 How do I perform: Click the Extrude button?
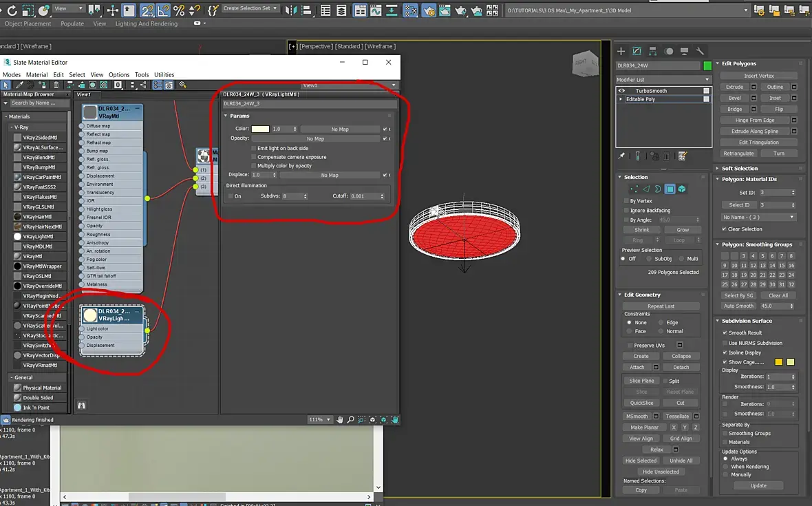click(734, 87)
